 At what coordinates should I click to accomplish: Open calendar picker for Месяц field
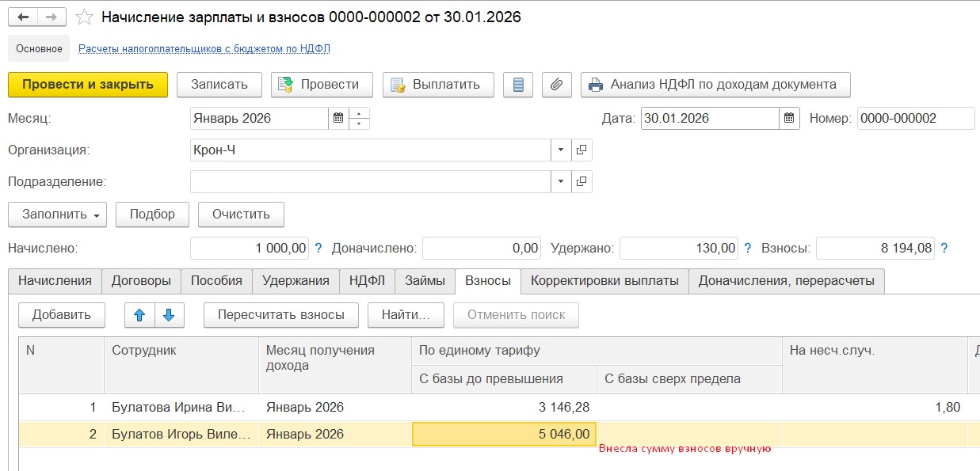tap(338, 119)
